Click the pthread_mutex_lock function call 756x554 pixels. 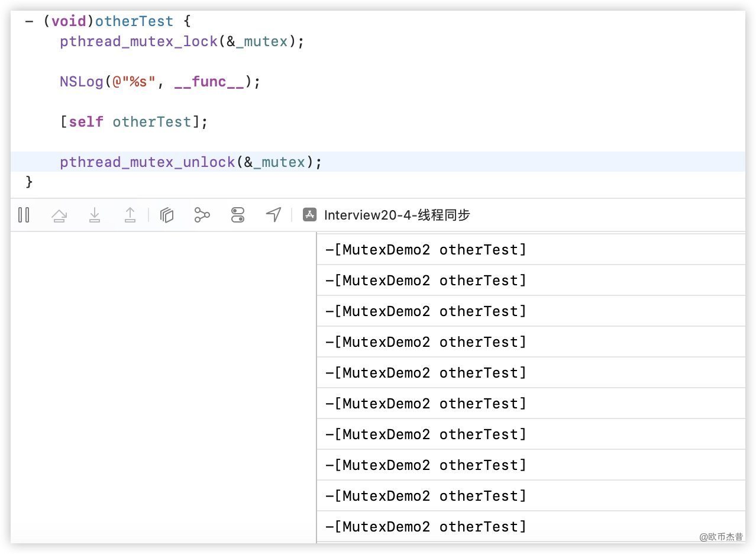[138, 41]
